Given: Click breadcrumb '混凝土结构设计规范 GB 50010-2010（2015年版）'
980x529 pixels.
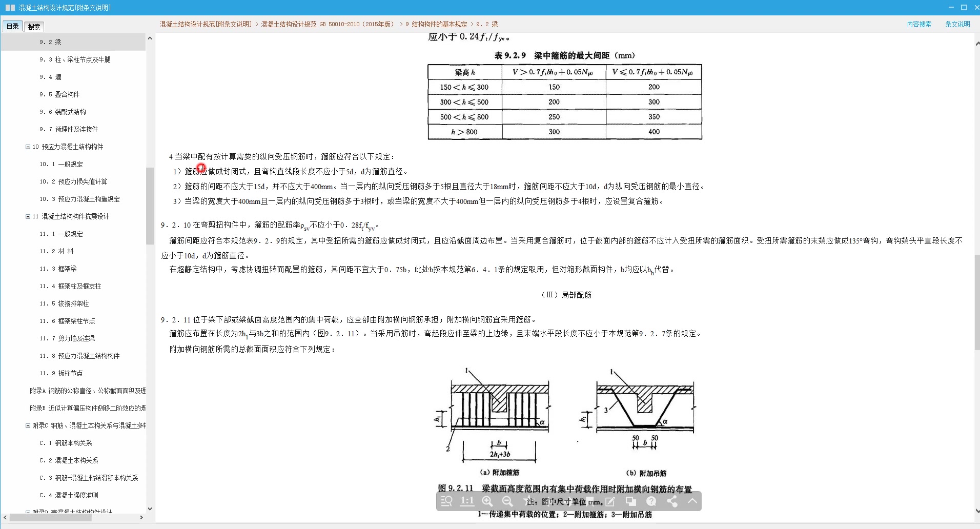Looking at the screenshot, I should pos(328,24).
